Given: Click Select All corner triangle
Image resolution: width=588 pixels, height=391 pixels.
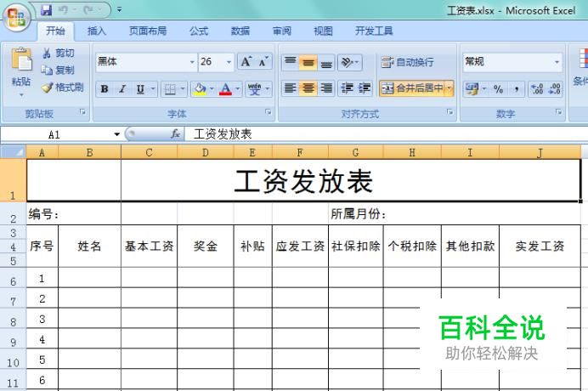Looking at the screenshot, I should click(x=13, y=152).
